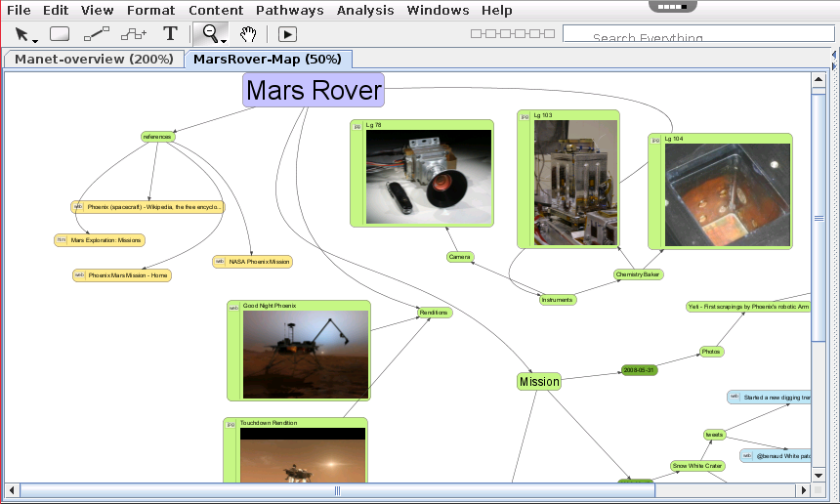
Task: Click jpg icon on Lg 78 node
Action: tap(357, 126)
